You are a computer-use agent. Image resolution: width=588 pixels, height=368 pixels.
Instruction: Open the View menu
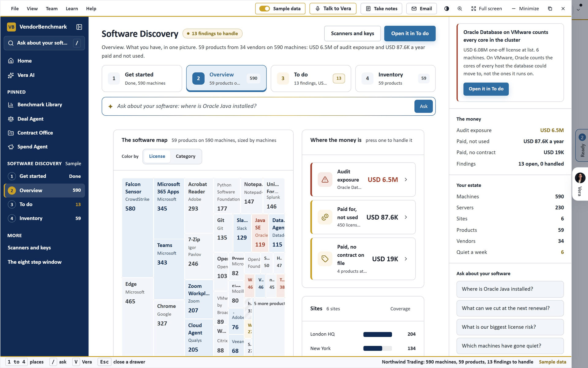click(32, 9)
